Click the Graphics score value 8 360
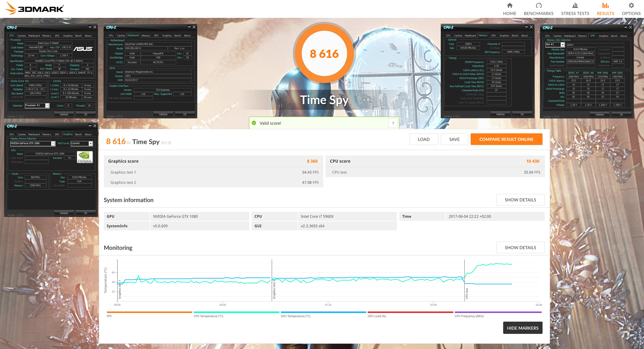Screen dimensions: 644x349 coord(312,161)
